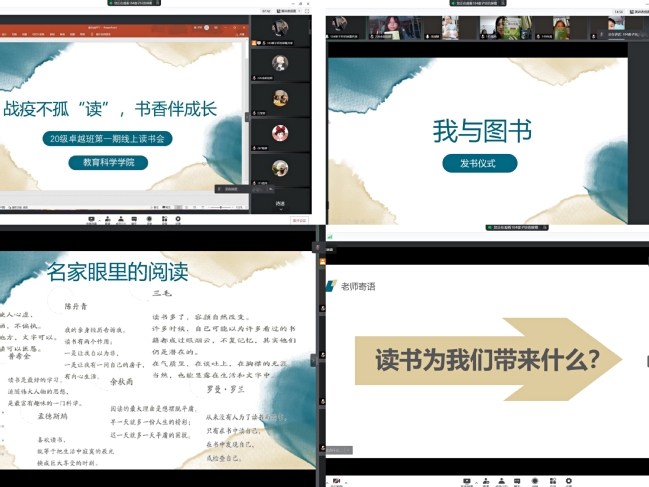The image size is (649, 487).
Task: Click the 老师寄语 logo icon on bottom-right slide
Action: tap(331, 287)
